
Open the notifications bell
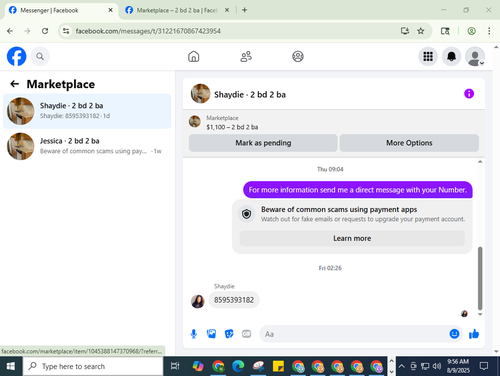click(451, 56)
